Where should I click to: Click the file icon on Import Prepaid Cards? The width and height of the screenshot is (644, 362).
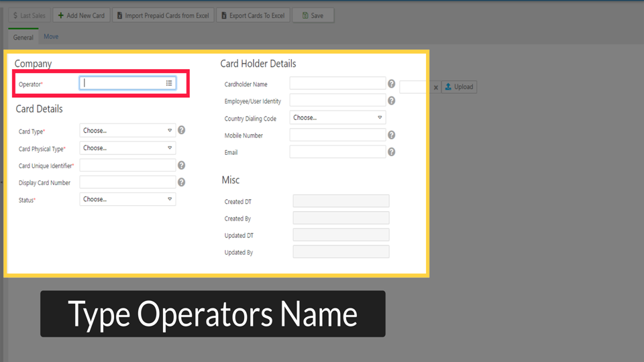119,15
